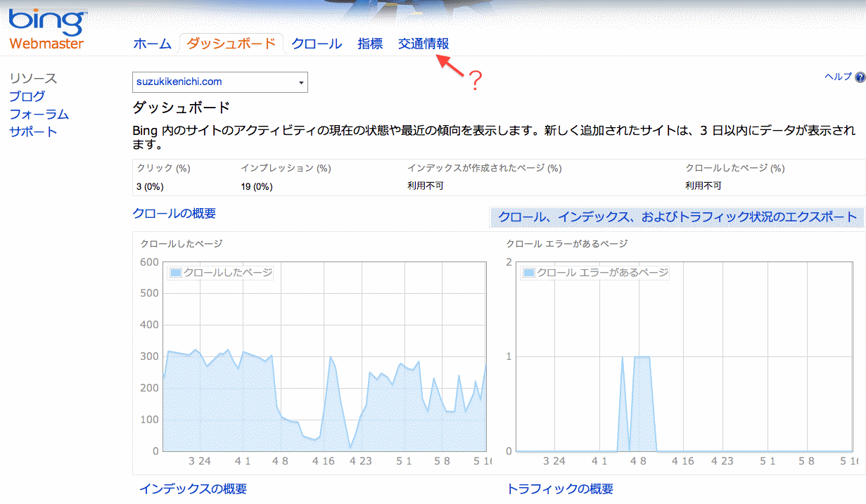The image size is (866, 504).
Task: Click the crawl, index, and traffic export button
Action: click(x=677, y=217)
